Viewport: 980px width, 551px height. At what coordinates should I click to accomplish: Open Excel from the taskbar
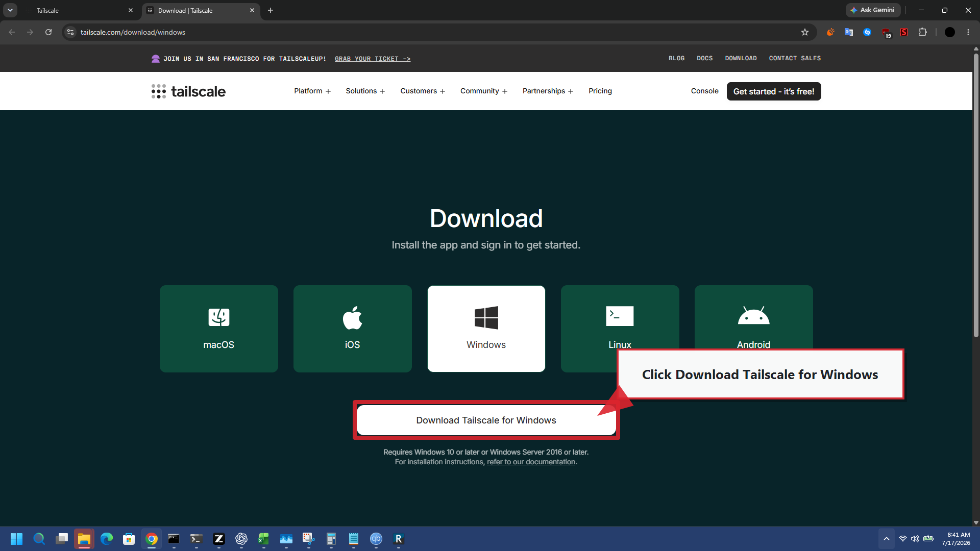tap(264, 539)
